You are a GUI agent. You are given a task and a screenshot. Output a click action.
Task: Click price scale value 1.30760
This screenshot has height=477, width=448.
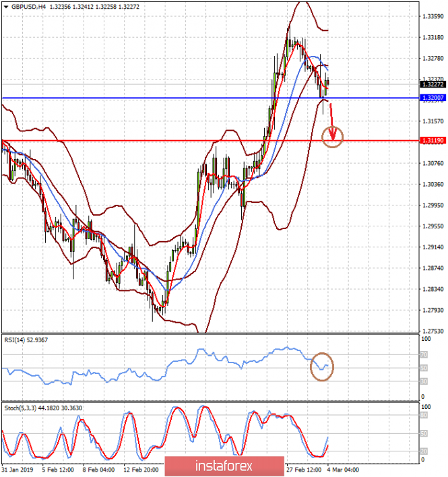point(433,163)
